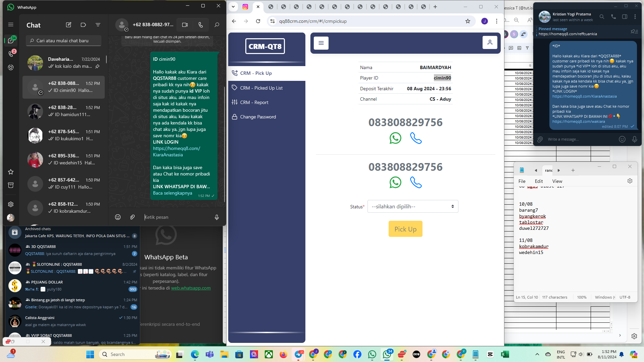Open Status dropdown 'silahkan dipilih'
This screenshot has width=644, height=362.
pos(413,206)
